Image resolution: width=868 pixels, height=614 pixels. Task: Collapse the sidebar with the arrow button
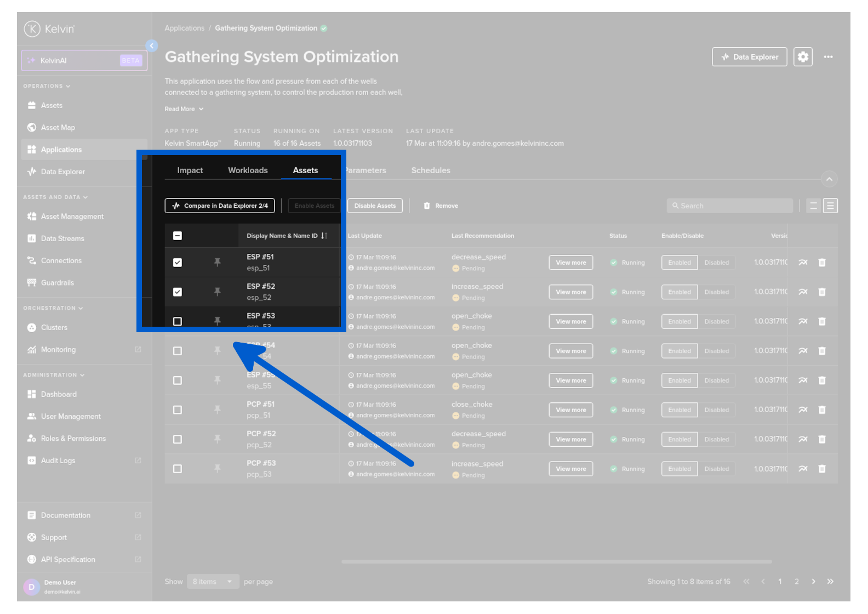[x=152, y=46]
